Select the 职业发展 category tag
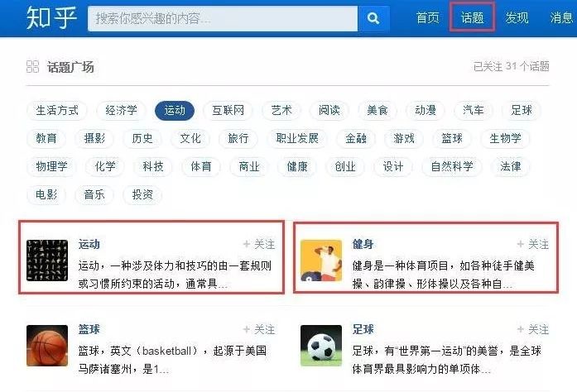Viewport: 577px width, 392px height. [297, 138]
